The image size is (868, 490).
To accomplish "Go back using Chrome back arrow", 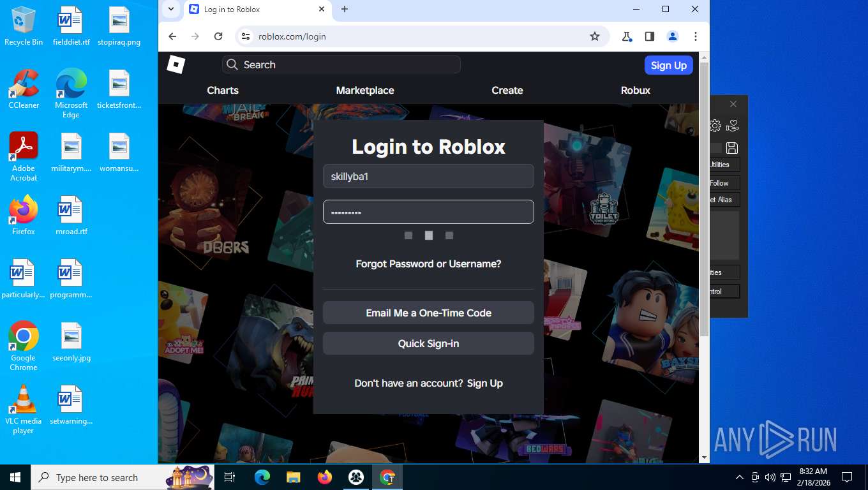I will (x=172, y=36).
